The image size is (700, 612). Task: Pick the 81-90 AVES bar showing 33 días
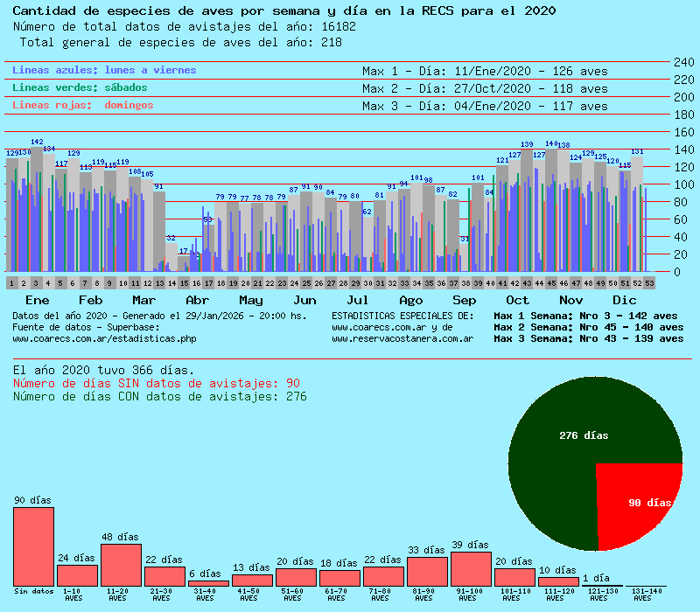pyautogui.click(x=427, y=571)
